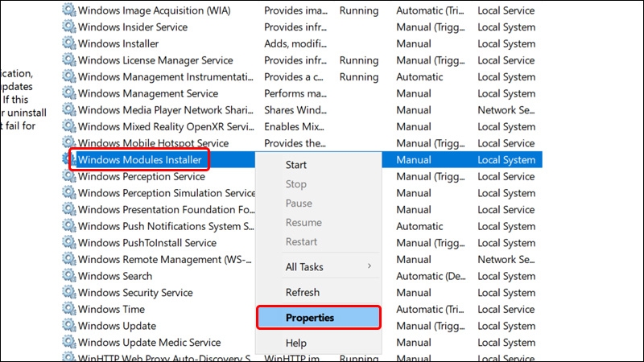Click the gear icon beside Windows Image Acquisition (WIA)
This screenshot has width=644, height=362.
pyautogui.click(x=69, y=10)
